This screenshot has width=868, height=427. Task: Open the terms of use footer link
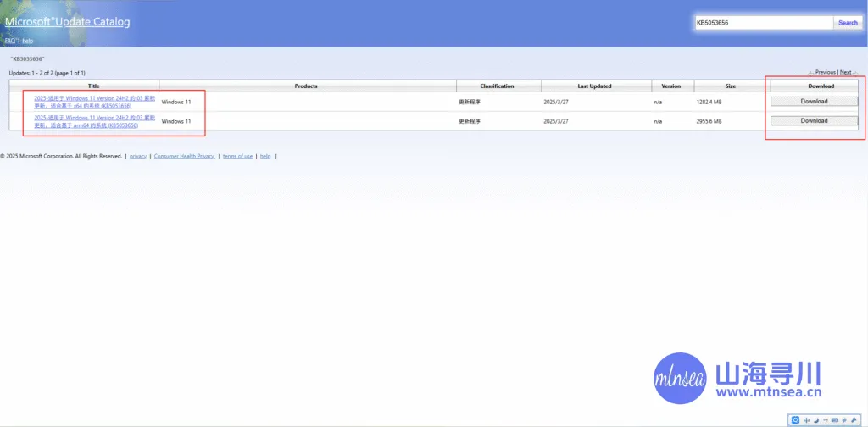(x=237, y=157)
